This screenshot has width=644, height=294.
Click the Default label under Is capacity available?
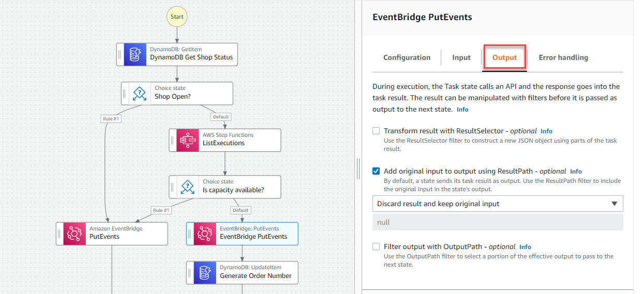pyautogui.click(x=241, y=210)
